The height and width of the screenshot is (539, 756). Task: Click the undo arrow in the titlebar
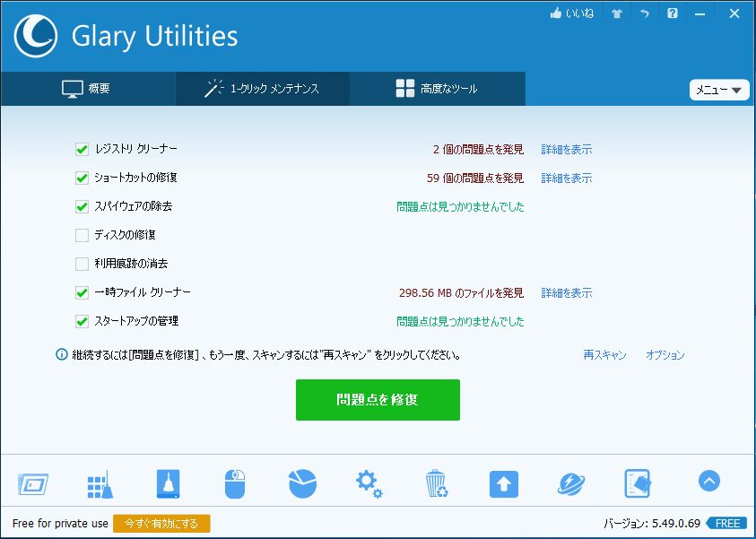point(644,13)
